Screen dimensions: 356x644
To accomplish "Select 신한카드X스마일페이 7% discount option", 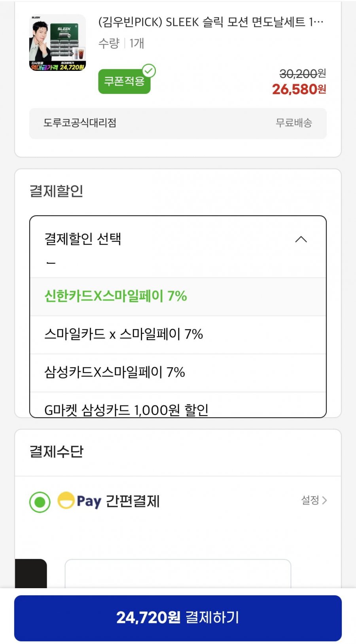I will tap(116, 296).
